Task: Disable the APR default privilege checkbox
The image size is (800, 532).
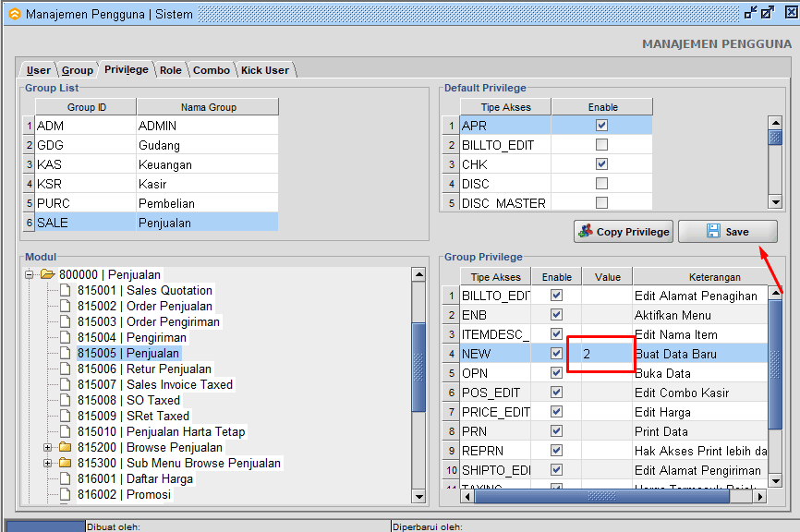Action: point(601,126)
